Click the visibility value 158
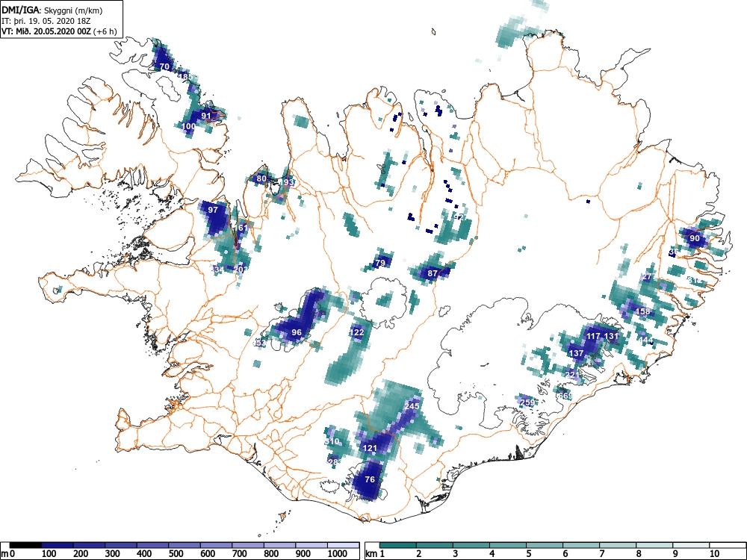The height and width of the screenshot is (560, 747). coord(642,312)
